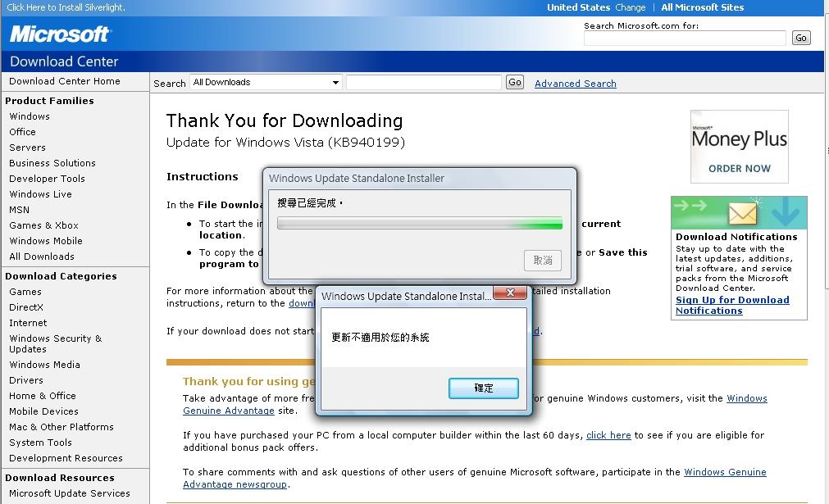Image resolution: width=829 pixels, height=504 pixels.
Task: Click the download notifications envelope banner image
Action: pos(739,212)
